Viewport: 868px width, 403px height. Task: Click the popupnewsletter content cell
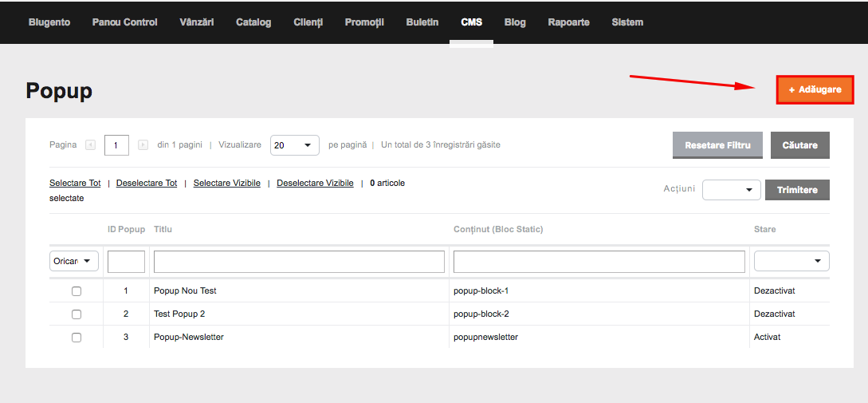point(485,337)
